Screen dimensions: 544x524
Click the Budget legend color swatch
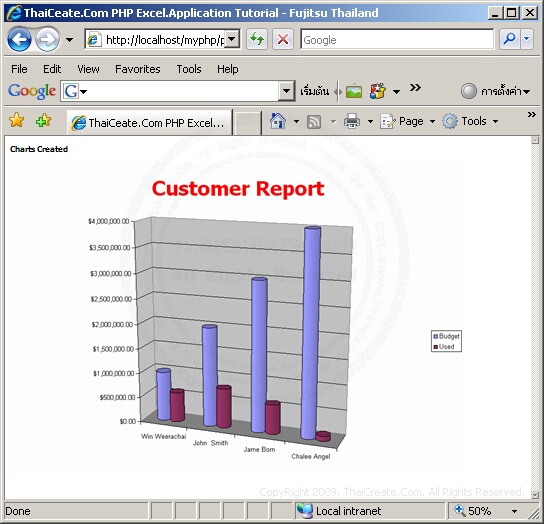click(436, 336)
